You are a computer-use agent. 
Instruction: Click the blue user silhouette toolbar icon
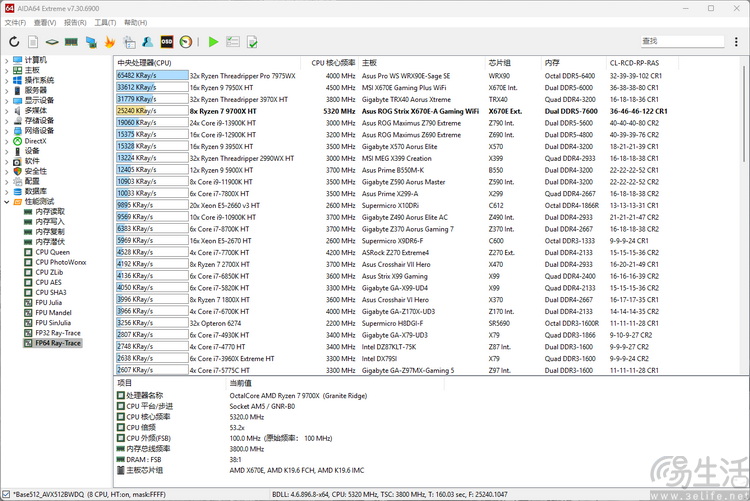148,42
